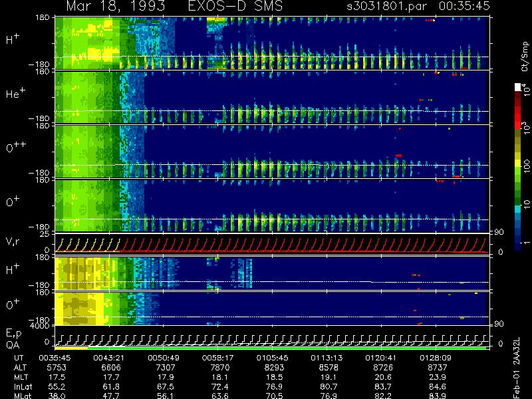Click InLat value "61.8"
532x399 pixels.
(x=112, y=387)
